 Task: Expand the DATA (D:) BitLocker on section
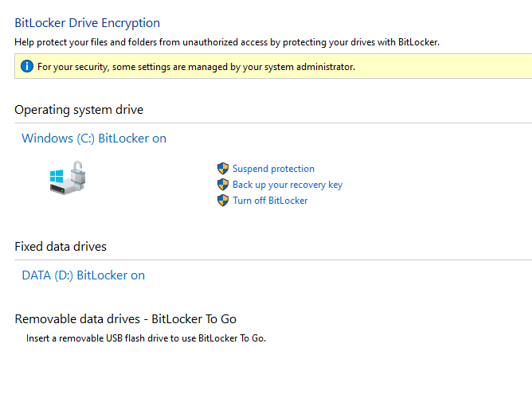tap(83, 275)
